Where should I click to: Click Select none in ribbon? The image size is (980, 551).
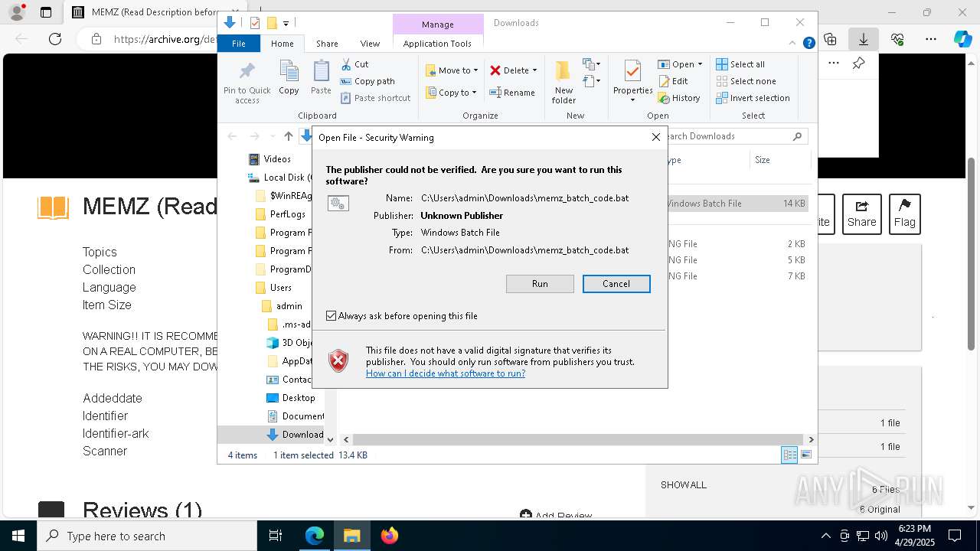point(746,81)
